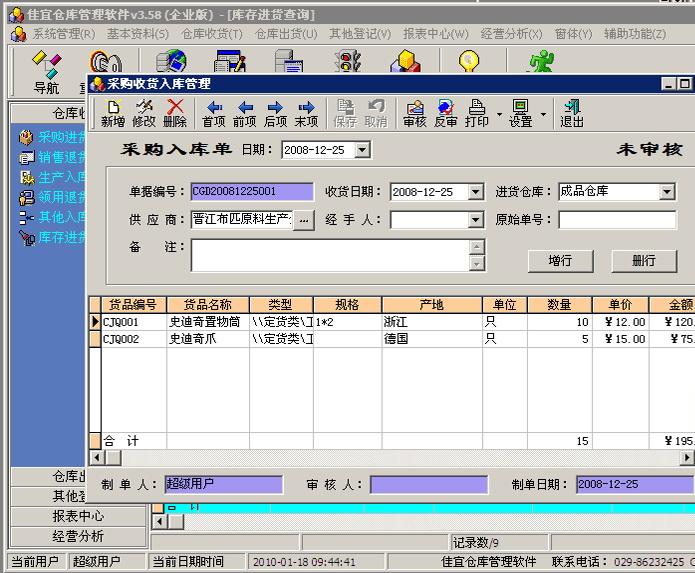Click the grid's left horizontal scroll arrow
This screenshot has height=573, width=695.
pyautogui.click(x=97, y=457)
